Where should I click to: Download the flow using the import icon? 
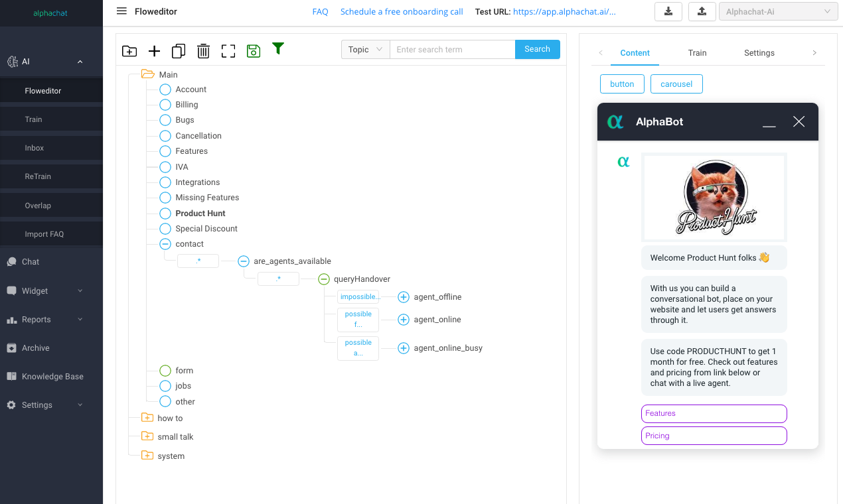pos(668,11)
